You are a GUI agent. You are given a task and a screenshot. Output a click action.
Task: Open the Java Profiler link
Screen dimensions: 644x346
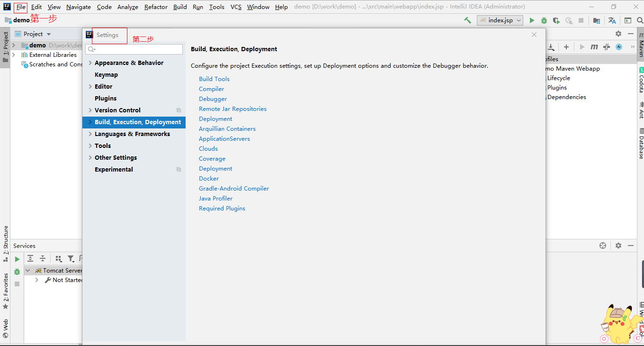(216, 199)
